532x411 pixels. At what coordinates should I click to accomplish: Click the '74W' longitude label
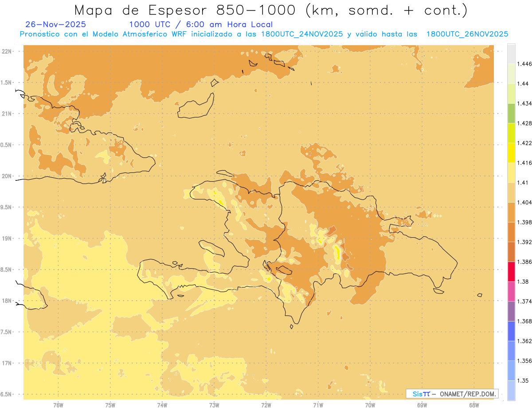(x=162, y=405)
